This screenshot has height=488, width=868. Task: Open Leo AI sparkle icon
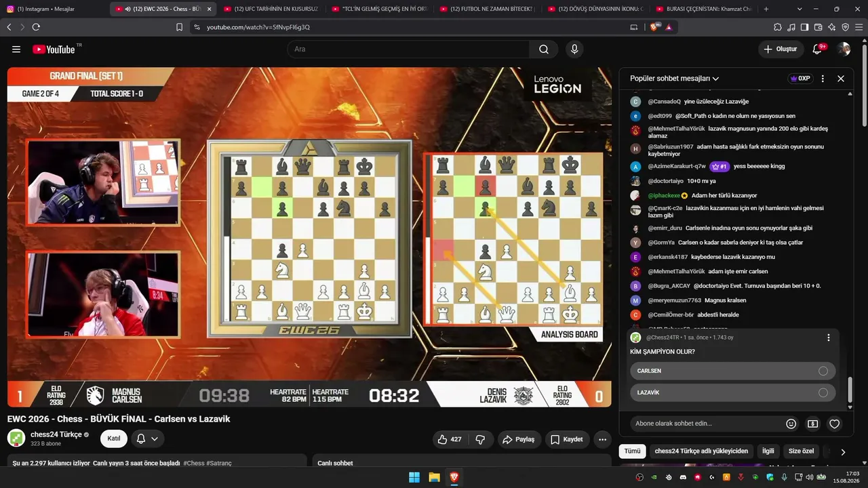tap(831, 27)
